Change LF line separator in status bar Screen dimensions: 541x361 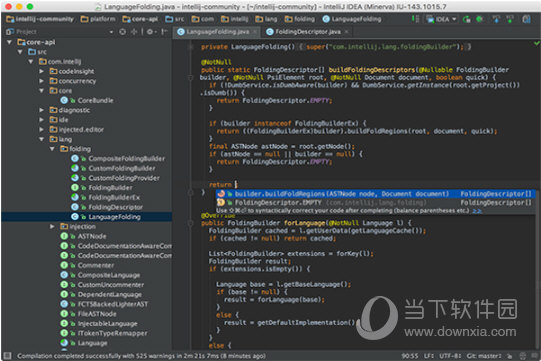[x=429, y=355]
